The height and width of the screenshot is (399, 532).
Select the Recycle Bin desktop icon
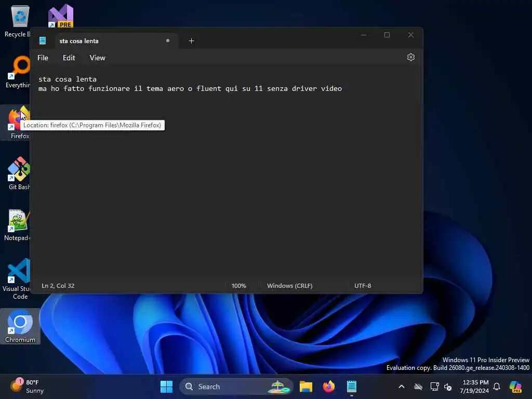[x=18, y=21]
